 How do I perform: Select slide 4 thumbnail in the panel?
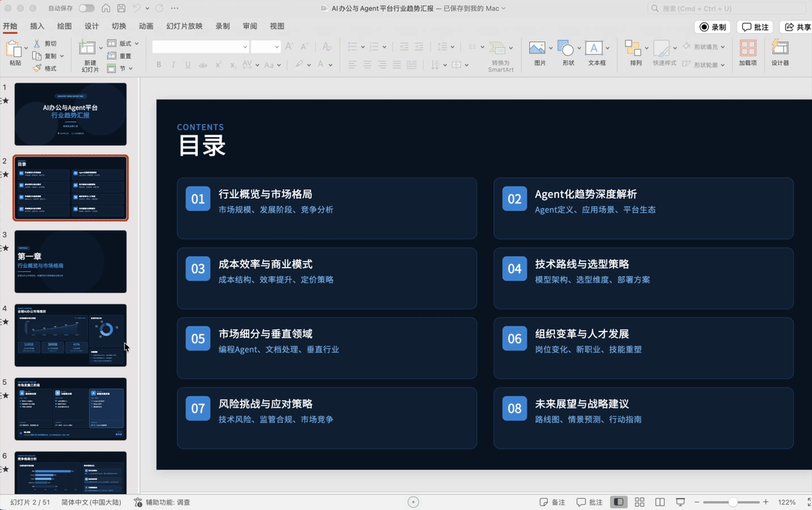[71, 335]
